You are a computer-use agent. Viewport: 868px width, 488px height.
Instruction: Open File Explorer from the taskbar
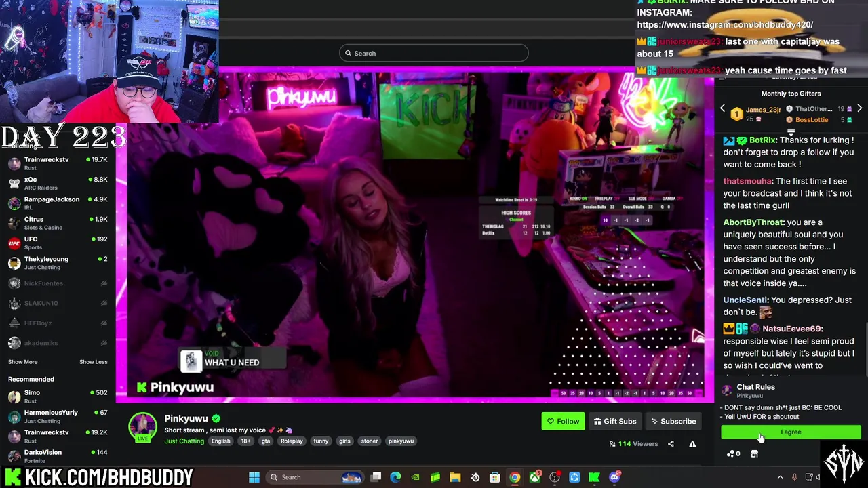(455, 477)
